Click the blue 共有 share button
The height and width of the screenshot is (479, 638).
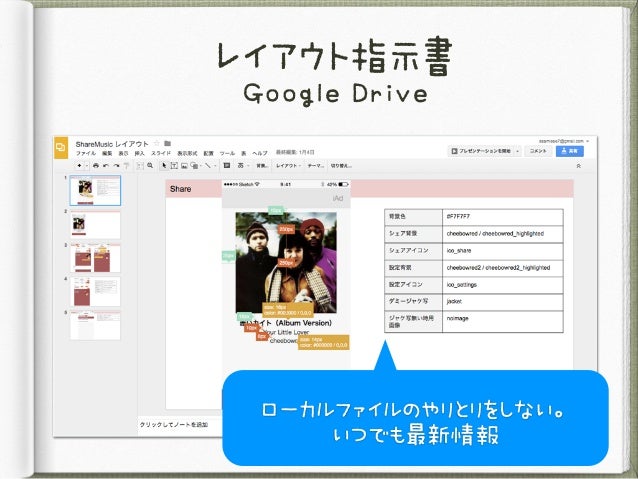570,151
